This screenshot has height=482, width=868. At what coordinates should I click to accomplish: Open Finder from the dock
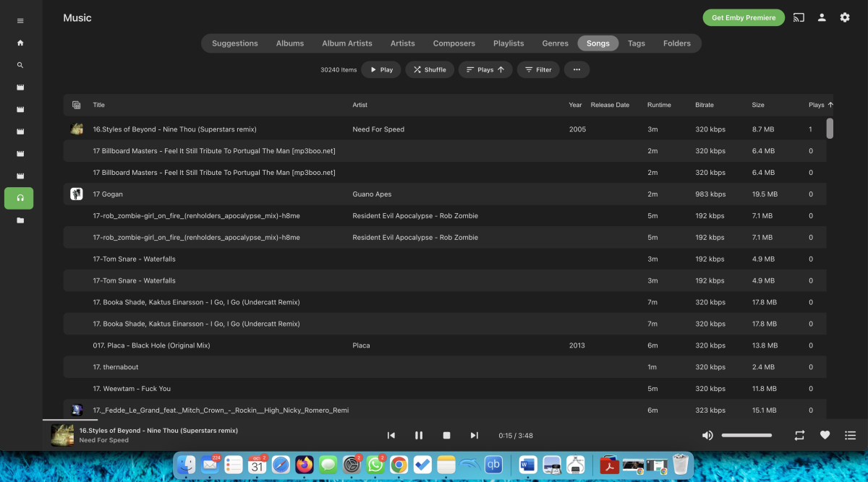pyautogui.click(x=187, y=465)
